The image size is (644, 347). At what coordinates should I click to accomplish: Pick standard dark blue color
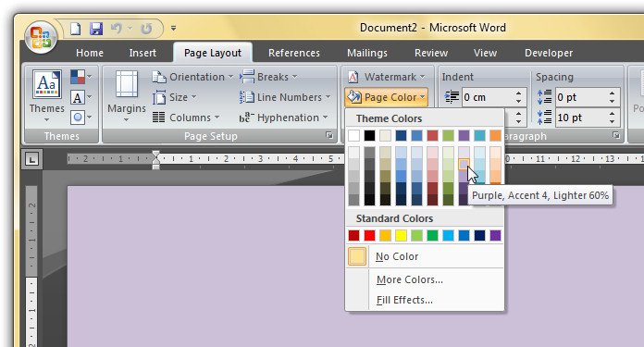point(479,235)
